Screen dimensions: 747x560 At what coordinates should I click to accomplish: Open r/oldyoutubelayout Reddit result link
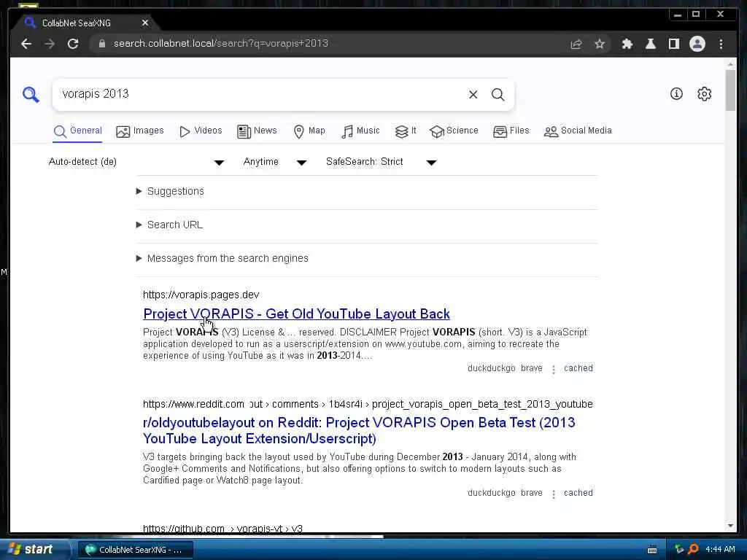pos(359,430)
